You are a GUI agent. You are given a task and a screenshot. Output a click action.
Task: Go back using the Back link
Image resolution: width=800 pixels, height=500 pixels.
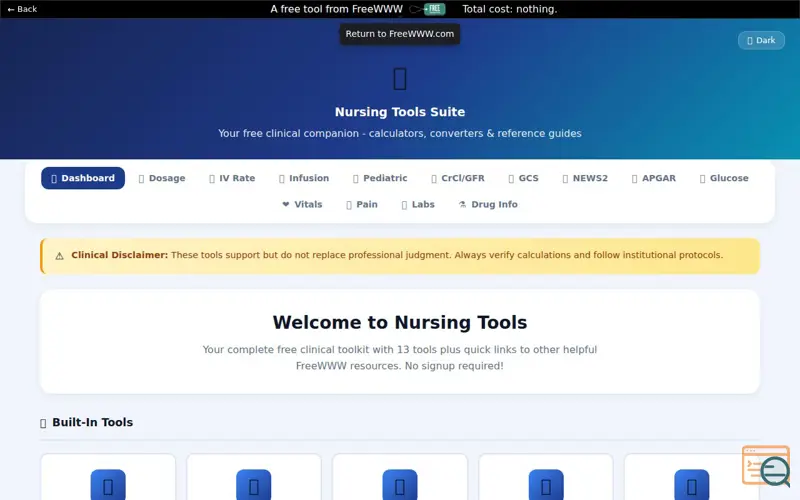[22, 9]
